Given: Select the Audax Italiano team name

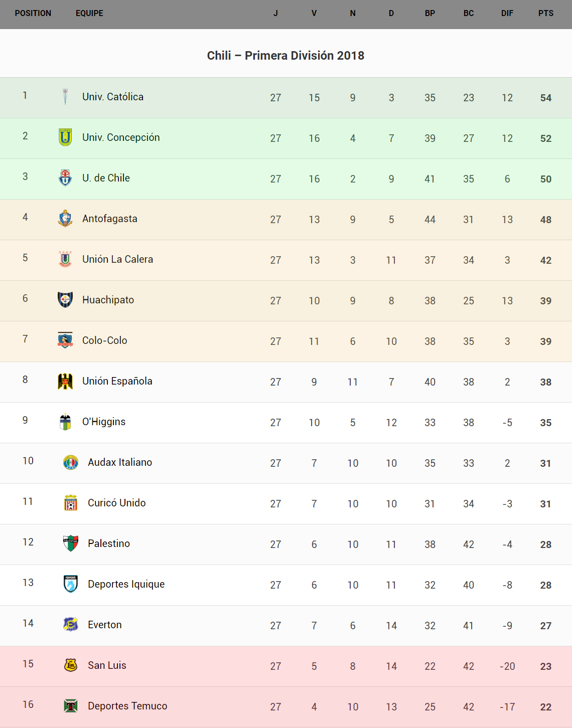Looking at the screenshot, I should coord(120,462).
